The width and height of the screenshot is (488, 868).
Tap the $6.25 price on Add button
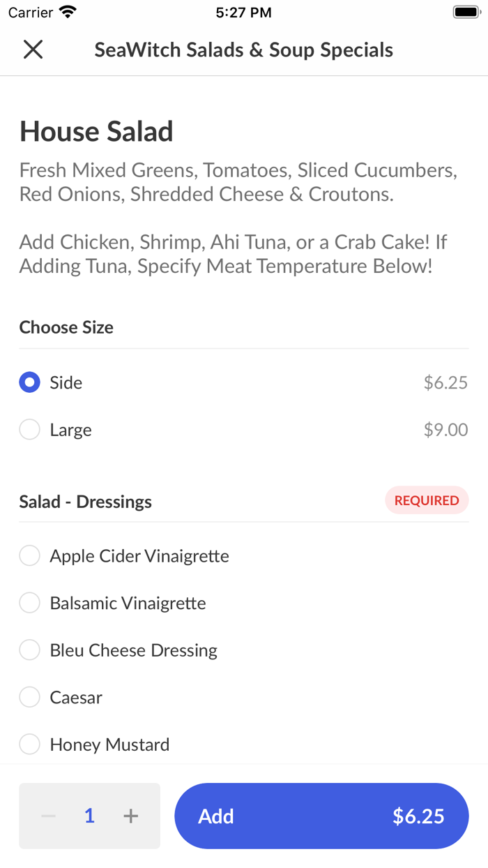coord(418,815)
